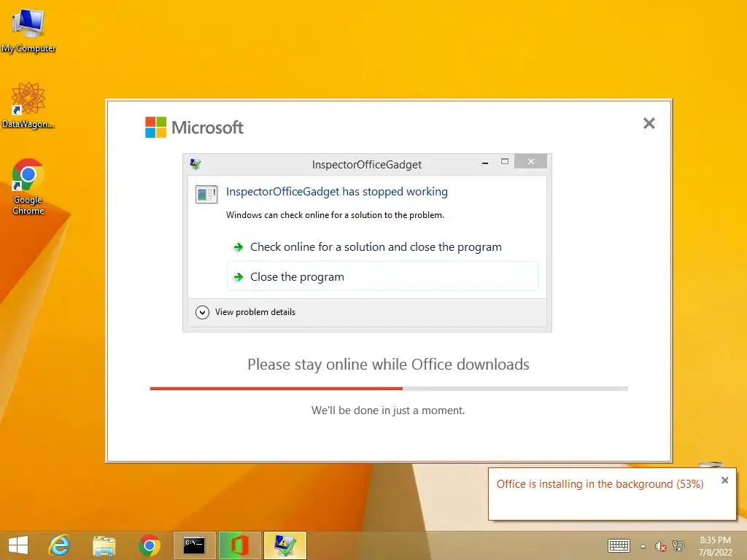This screenshot has width=747, height=560.
Task: Open Chrome from the taskbar
Action: (x=149, y=545)
